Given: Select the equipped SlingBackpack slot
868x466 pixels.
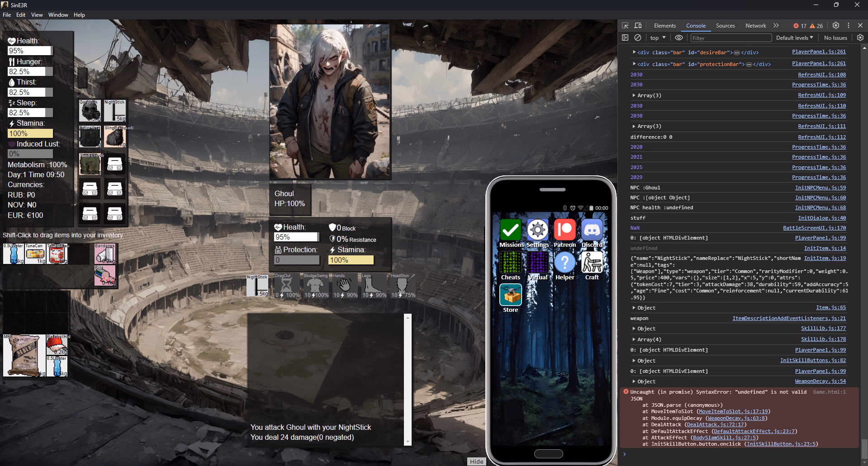Looking at the screenshot, I should 115,137.
